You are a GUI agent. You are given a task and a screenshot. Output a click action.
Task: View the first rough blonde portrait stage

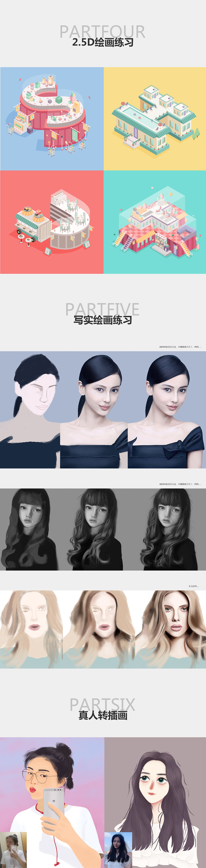tap(31, 629)
